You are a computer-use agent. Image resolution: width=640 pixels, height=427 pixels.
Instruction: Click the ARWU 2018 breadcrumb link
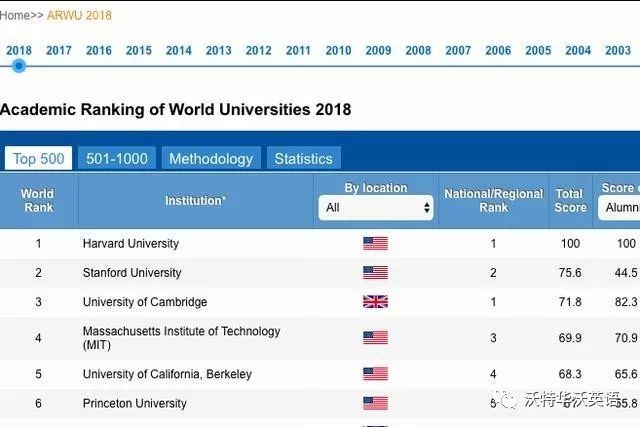[x=79, y=16]
